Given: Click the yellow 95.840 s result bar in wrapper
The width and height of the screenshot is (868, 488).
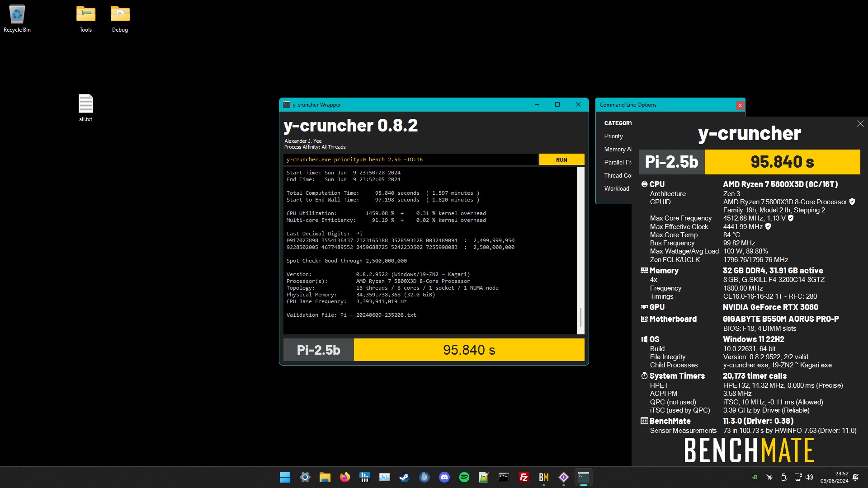Looking at the screenshot, I should point(469,350).
